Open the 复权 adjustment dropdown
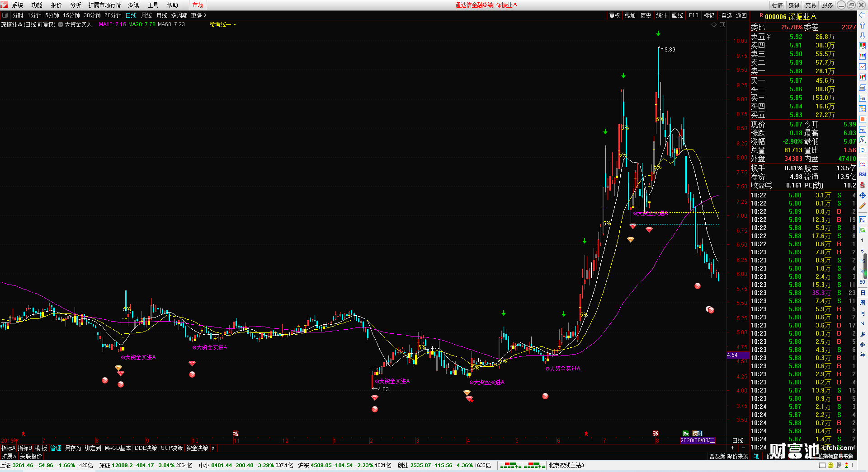The image size is (868, 472). tap(615, 15)
